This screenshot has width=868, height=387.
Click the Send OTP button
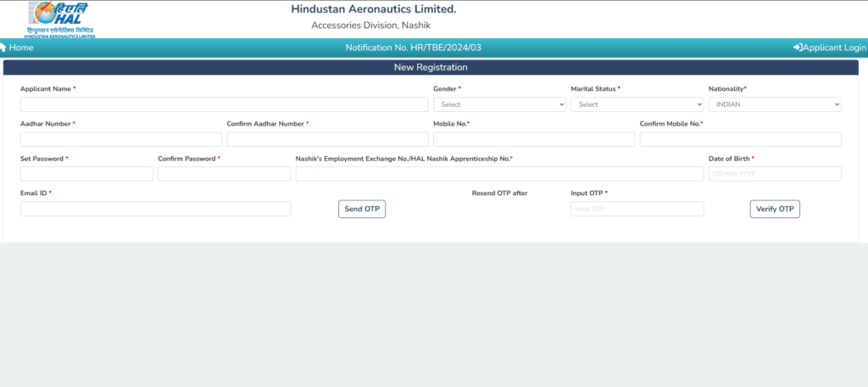click(x=362, y=209)
